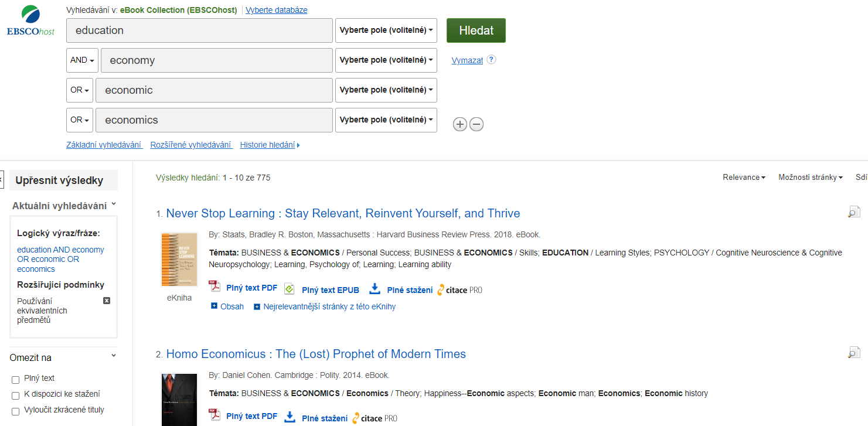Enable Vyloučit zkrácené tituly checkbox

click(16, 411)
